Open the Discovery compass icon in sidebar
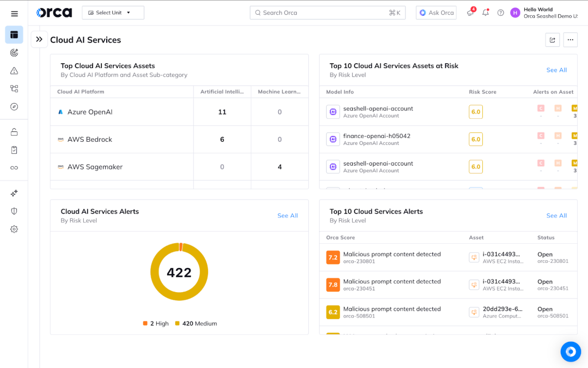 coord(14,106)
